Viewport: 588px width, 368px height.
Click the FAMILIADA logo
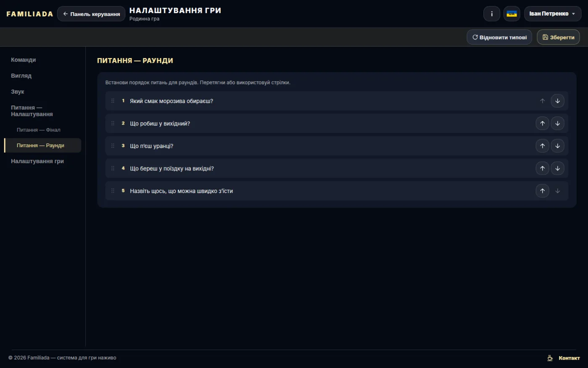[30, 14]
